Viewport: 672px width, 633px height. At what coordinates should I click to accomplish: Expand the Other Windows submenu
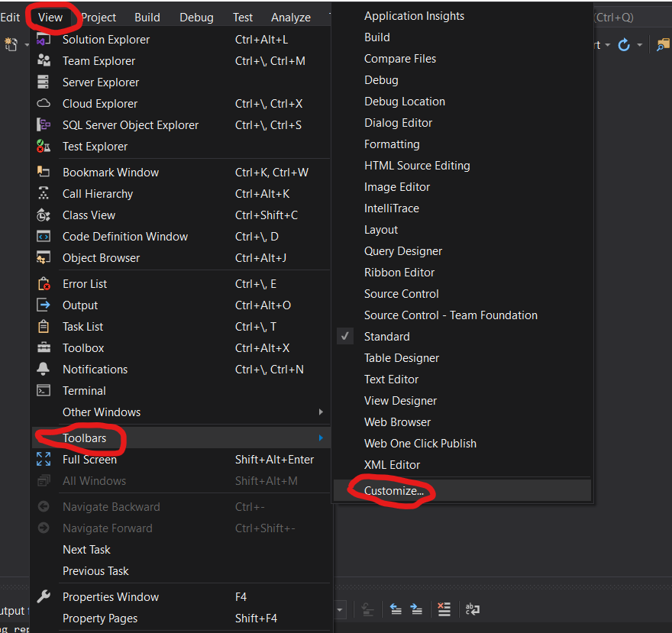tap(100, 412)
